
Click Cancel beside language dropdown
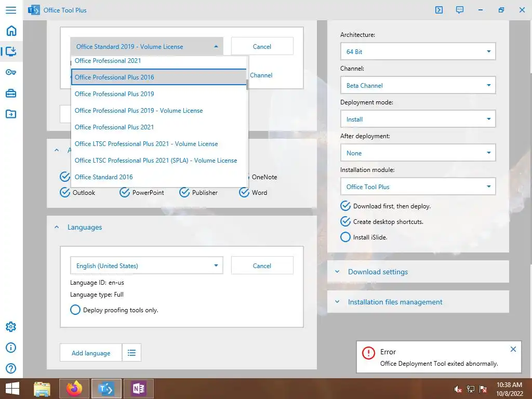coord(262,265)
